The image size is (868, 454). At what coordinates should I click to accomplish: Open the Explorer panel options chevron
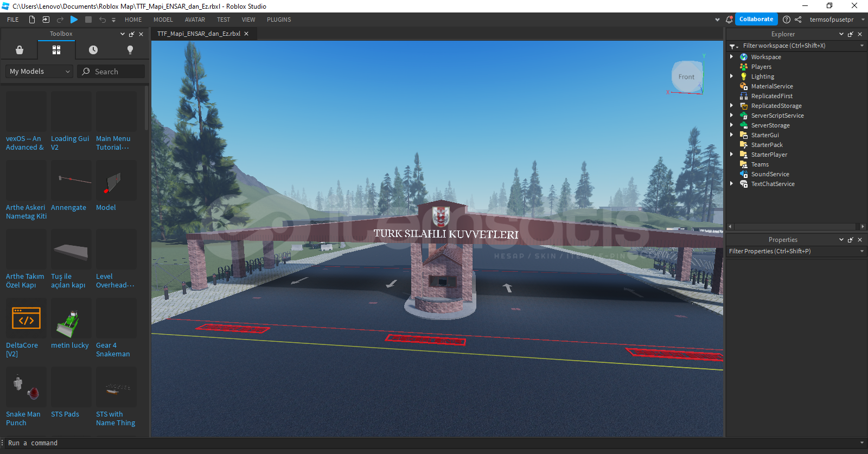841,34
